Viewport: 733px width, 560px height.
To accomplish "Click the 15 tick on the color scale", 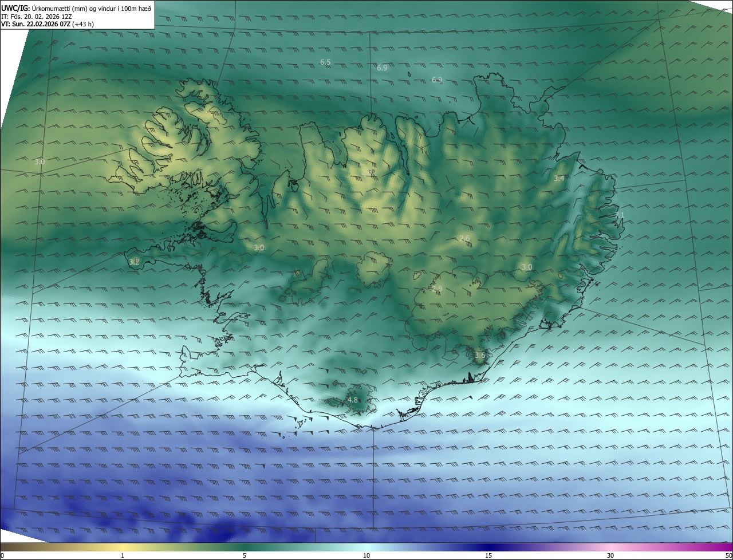I will point(488,555).
